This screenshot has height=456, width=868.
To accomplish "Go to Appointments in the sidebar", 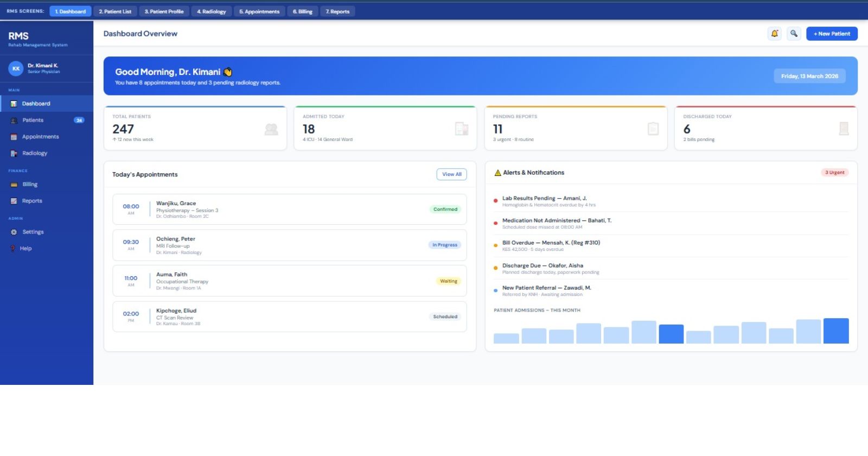I will 40,137.
